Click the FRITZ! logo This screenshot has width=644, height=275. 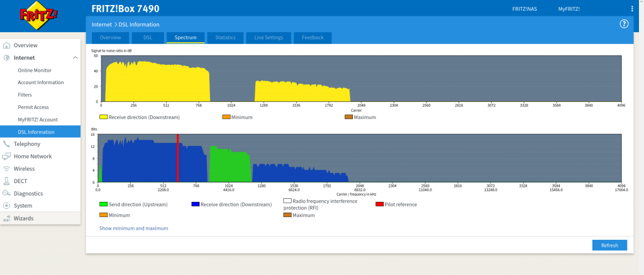tap(38, 16)
